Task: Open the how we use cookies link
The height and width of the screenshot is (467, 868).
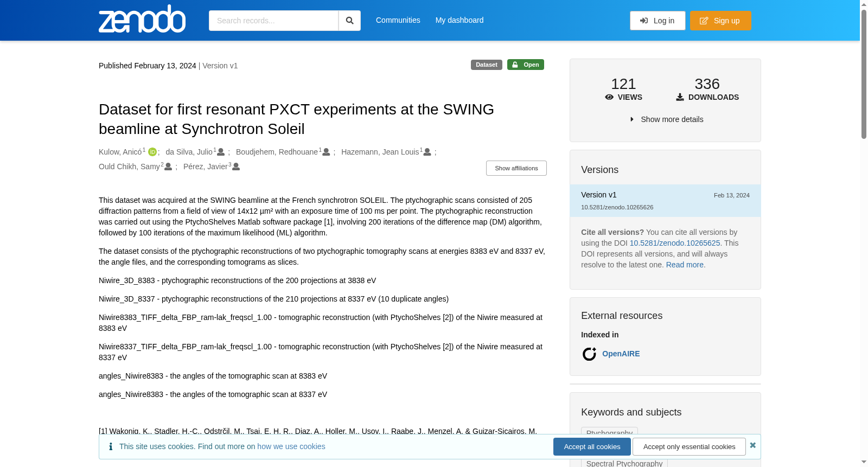Action: 291,446
